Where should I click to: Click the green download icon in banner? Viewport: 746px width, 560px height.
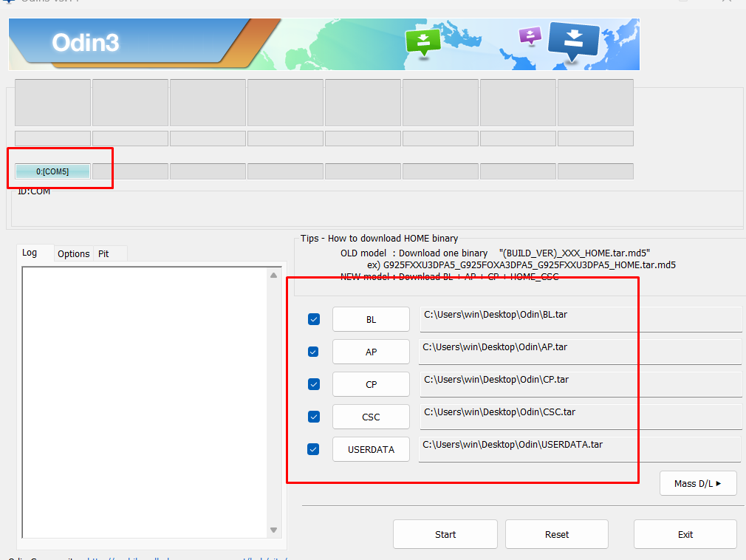422,41
